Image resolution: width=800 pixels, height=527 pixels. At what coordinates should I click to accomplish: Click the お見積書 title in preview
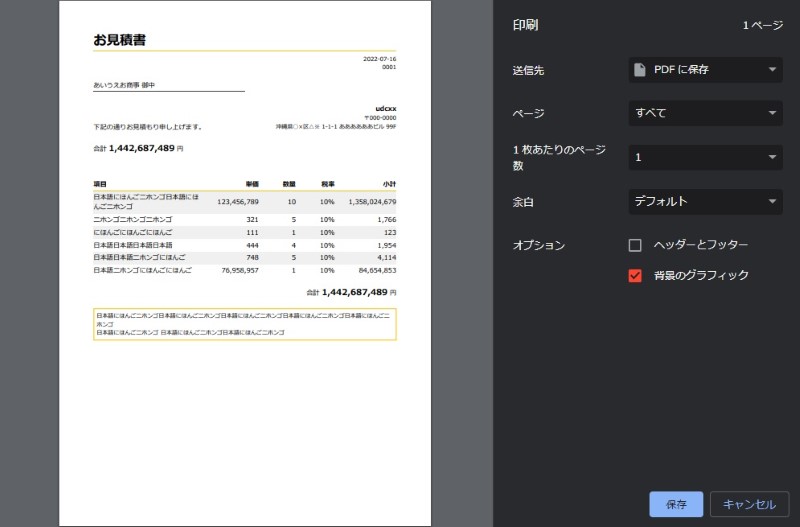pos(121,40)
